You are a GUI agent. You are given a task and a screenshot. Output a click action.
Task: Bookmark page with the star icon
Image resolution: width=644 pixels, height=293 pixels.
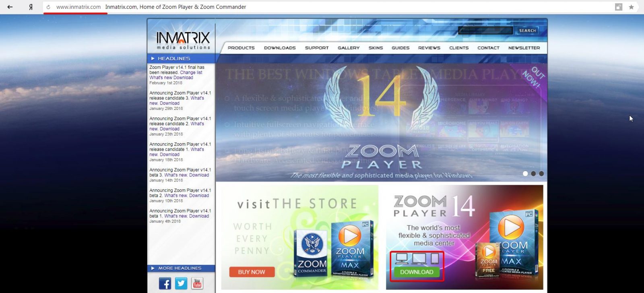[631, 7]
